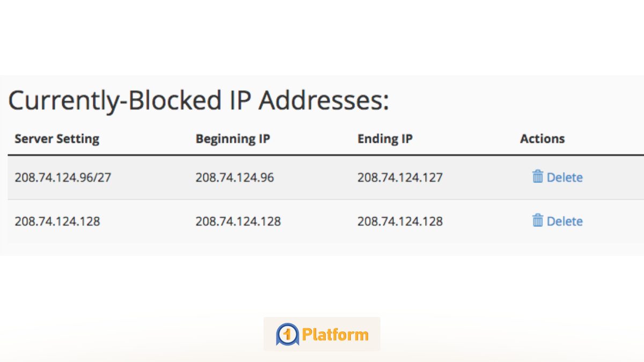Click the Ending IP column header
Image resolution: width=644 pixels, height=362 pixels.
[385, 138]
